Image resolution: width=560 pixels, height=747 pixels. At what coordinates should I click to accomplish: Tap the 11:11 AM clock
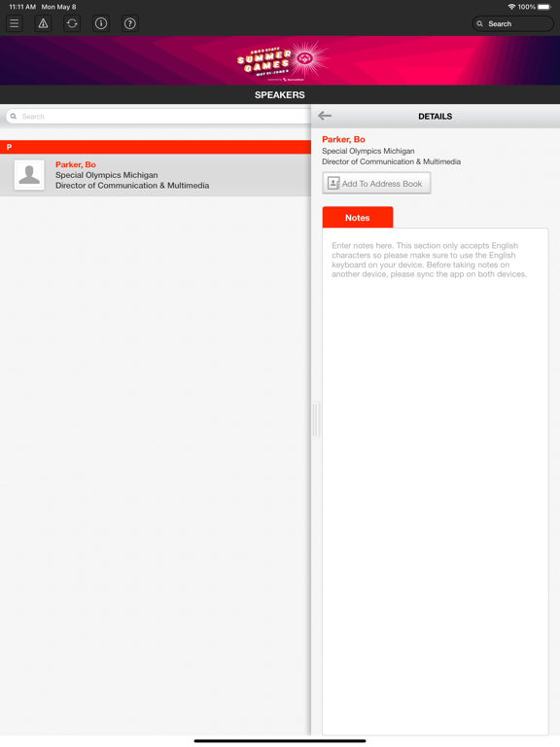pos(22,7)
